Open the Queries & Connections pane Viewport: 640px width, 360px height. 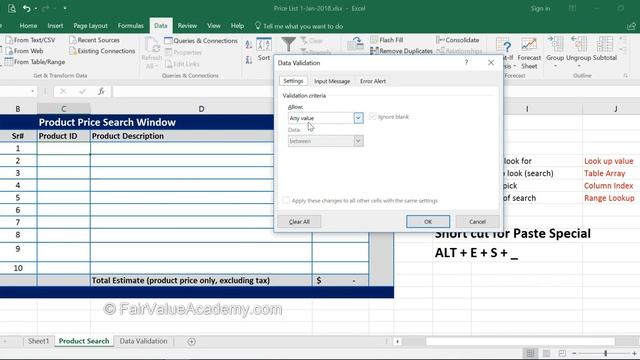click(x=201, y=41)
